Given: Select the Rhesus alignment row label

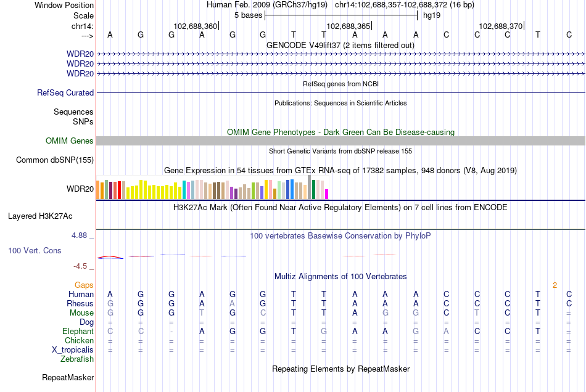Looking at the screenshot, I should [x=80, y=303].
